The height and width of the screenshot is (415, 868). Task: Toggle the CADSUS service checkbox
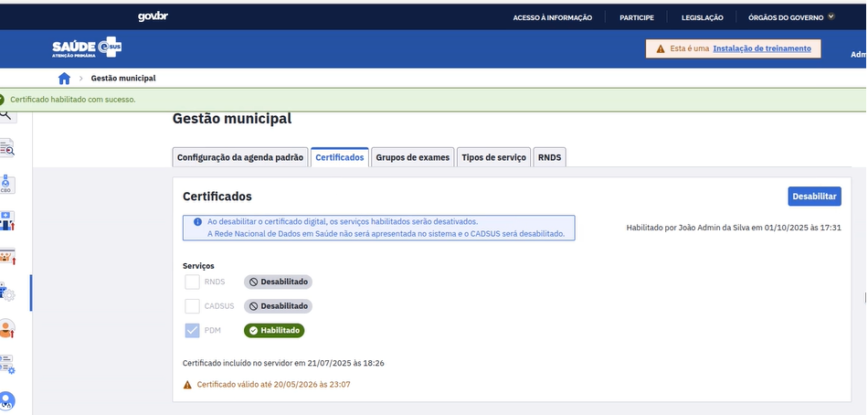pos(192,306)
